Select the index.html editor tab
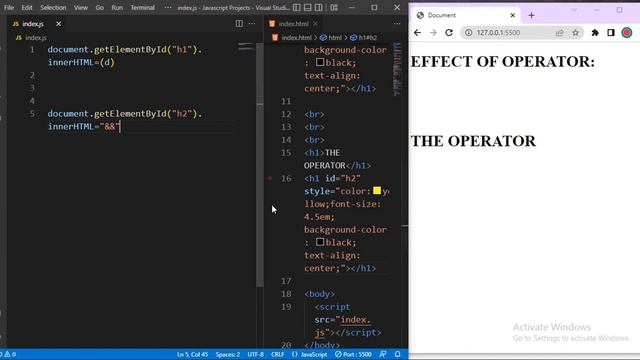Screen dimensions: 640x360 [293, 24]
